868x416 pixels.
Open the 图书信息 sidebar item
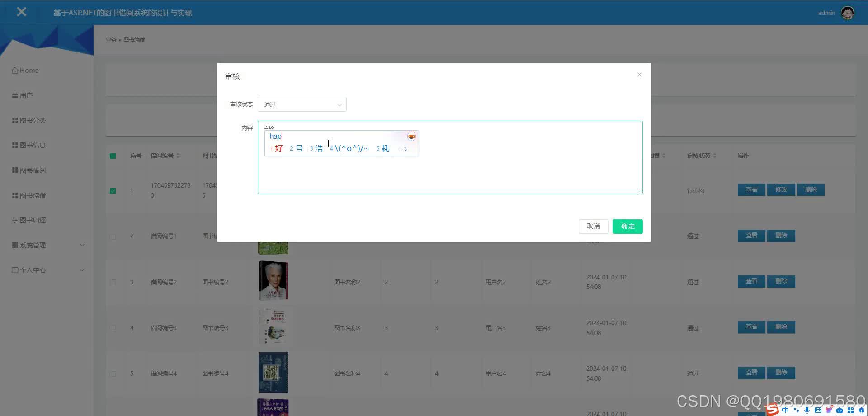(29, 145)
